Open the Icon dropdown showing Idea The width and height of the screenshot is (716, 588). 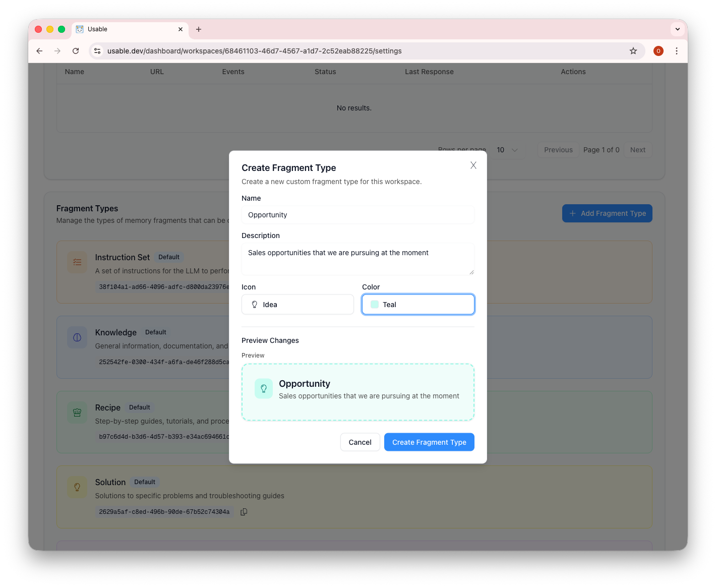[297, 304]
